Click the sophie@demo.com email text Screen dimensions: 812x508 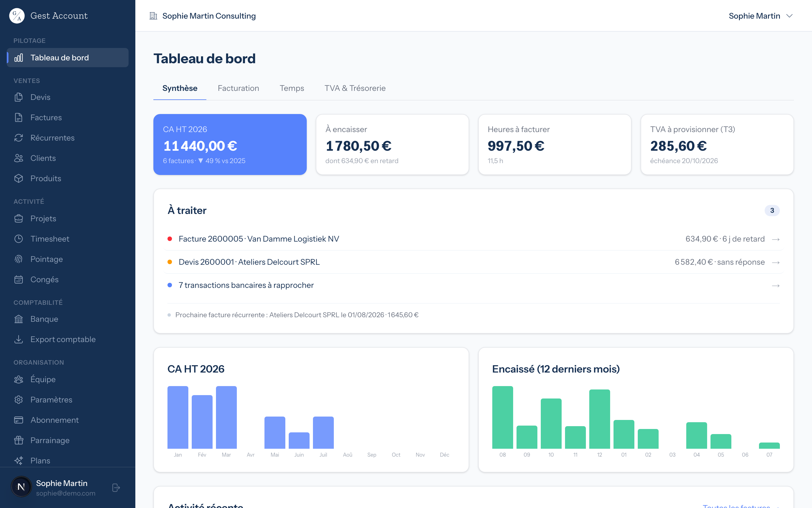pyautogui.click(x=66, y=493)
